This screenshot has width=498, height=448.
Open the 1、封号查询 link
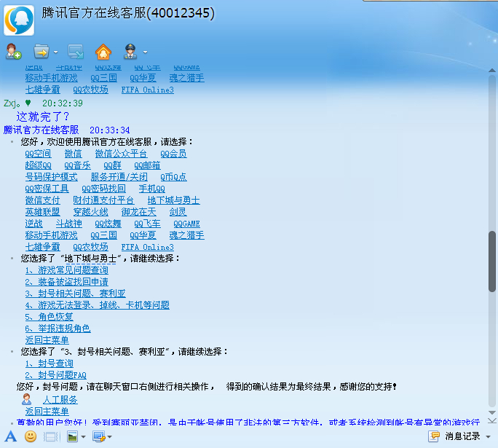tap(50, 363)
